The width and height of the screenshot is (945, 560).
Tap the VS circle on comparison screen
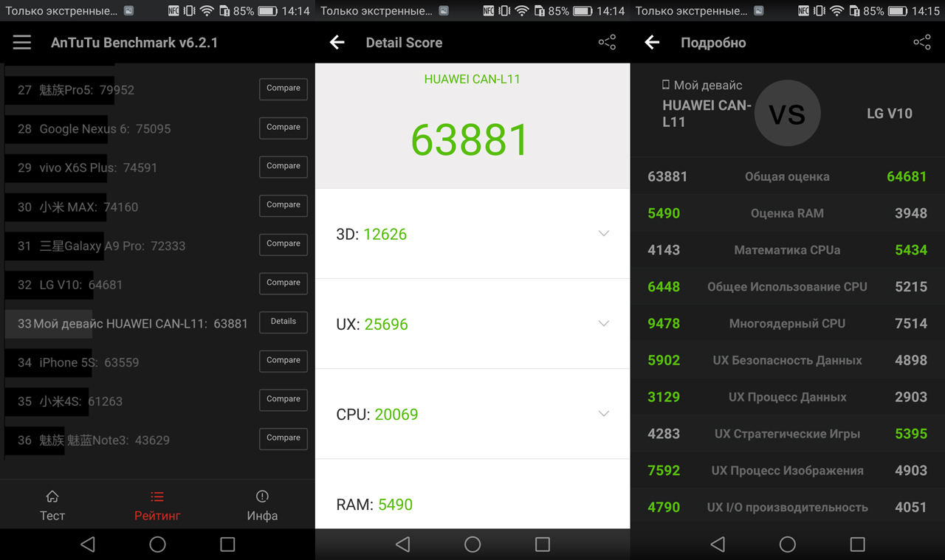pos(787,113)
